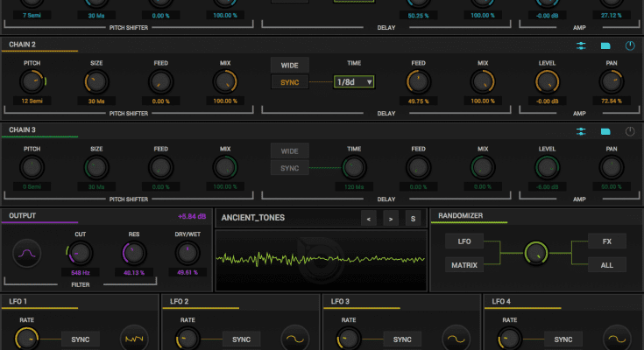Change the LFO 3 sine waveform icon
The width and height of the screenshot is (644, 350).
(456, 339)
